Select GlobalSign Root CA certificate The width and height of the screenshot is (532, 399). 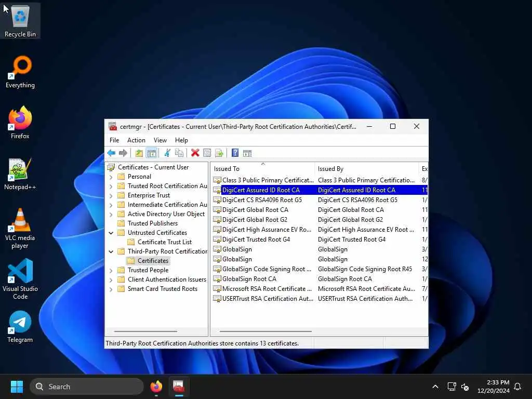click(319, 278)
